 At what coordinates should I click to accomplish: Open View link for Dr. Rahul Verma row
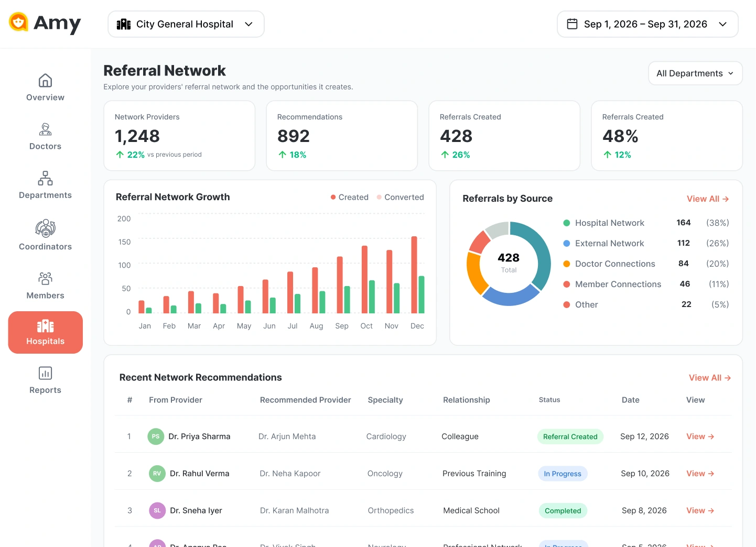(700, 474)
